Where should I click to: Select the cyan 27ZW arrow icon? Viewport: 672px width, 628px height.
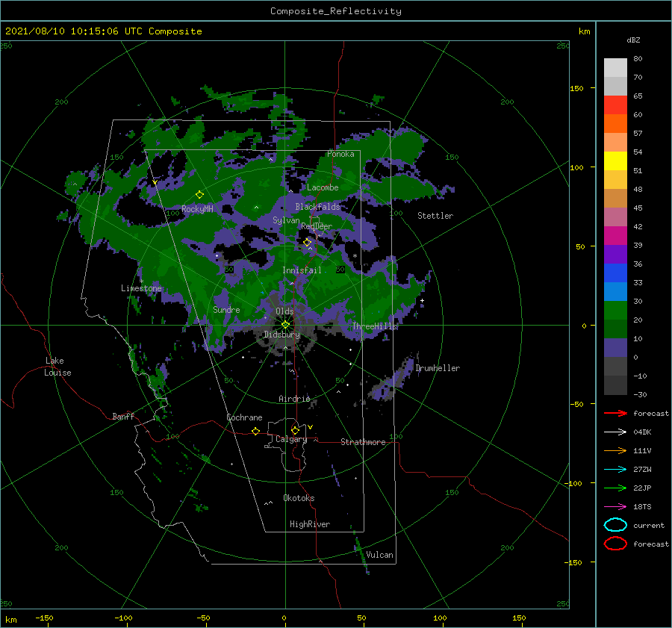615,470
